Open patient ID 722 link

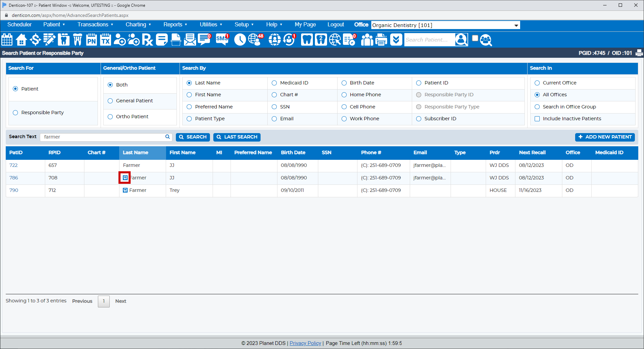[14, 165]
